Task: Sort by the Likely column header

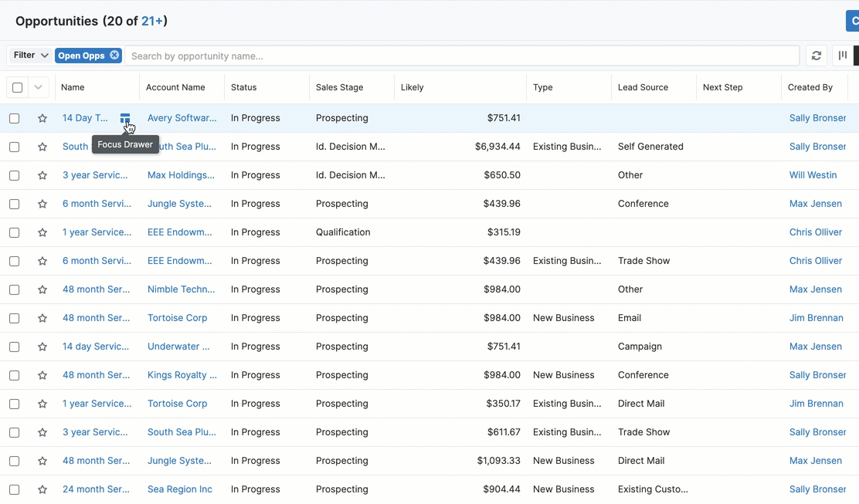Action: (x=413, y=87)
